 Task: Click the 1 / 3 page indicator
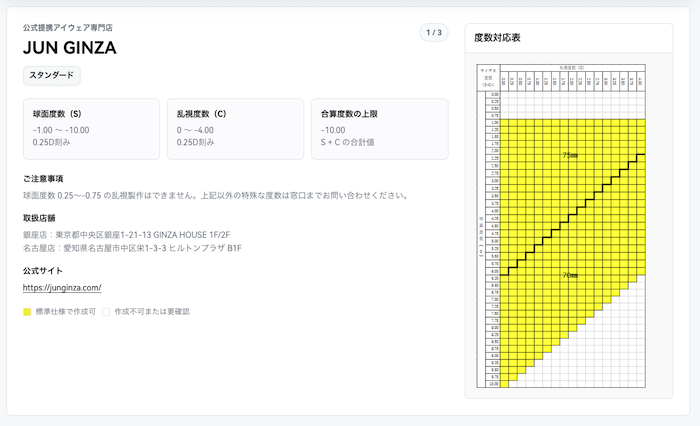click(x=434, y=33)
